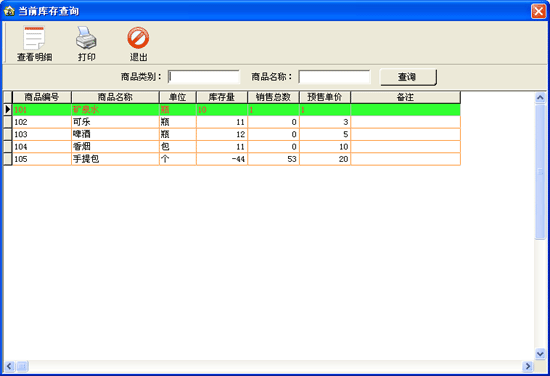Click the 退出 exit icon

tap(138, 38)
